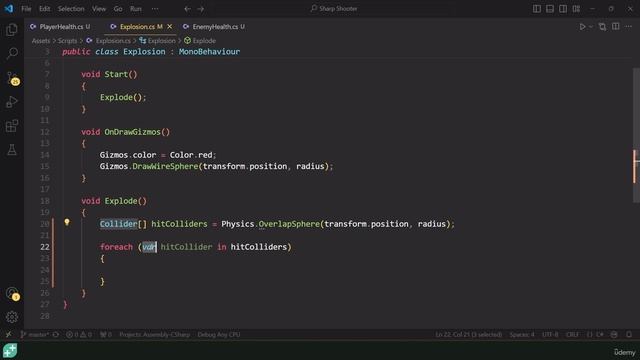Click MonoBehaviour in the class declaration
640x360 pixels.
(x=209, y=52)
